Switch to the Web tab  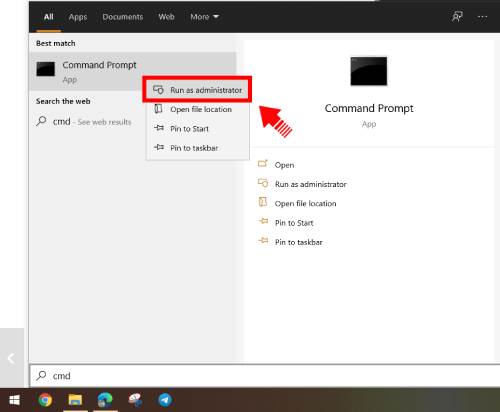pyautogui.click(x=166, y=17)
